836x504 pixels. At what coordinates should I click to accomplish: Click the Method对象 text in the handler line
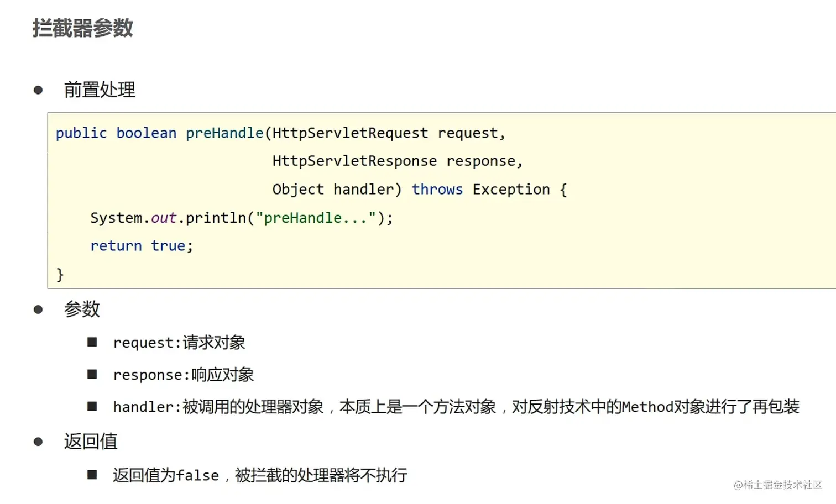click(x=662, y=407)
